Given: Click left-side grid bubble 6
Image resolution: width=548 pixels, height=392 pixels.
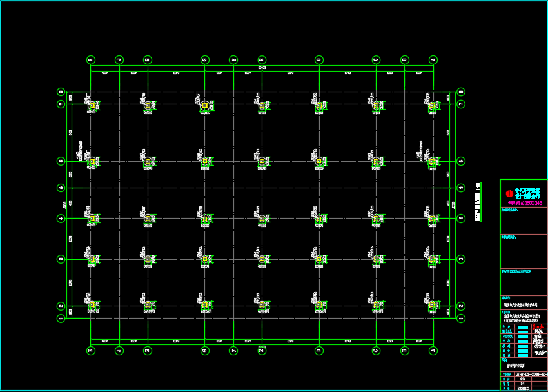Looking at the screenshot, I should tap(61, 161).
